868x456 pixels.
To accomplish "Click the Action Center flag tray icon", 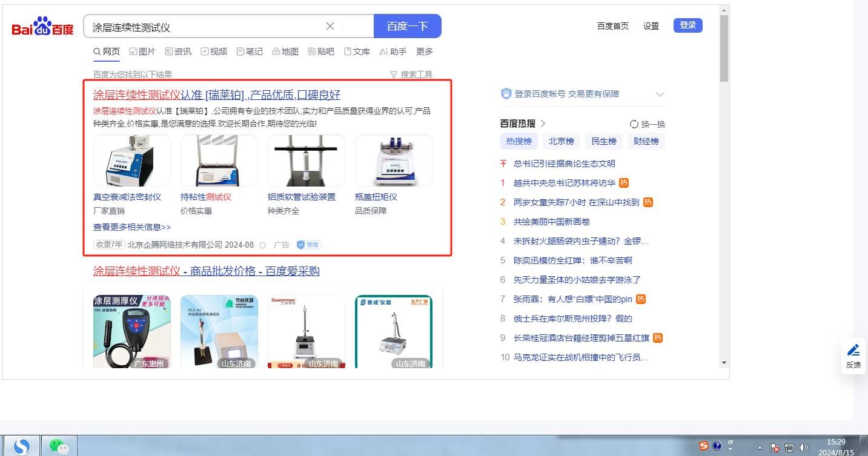I will tap(775, 448).
